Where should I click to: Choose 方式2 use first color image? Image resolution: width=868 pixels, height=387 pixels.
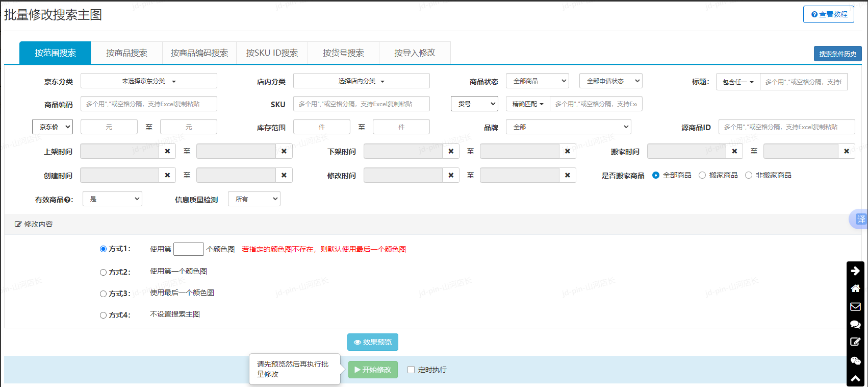pos(103,273)
